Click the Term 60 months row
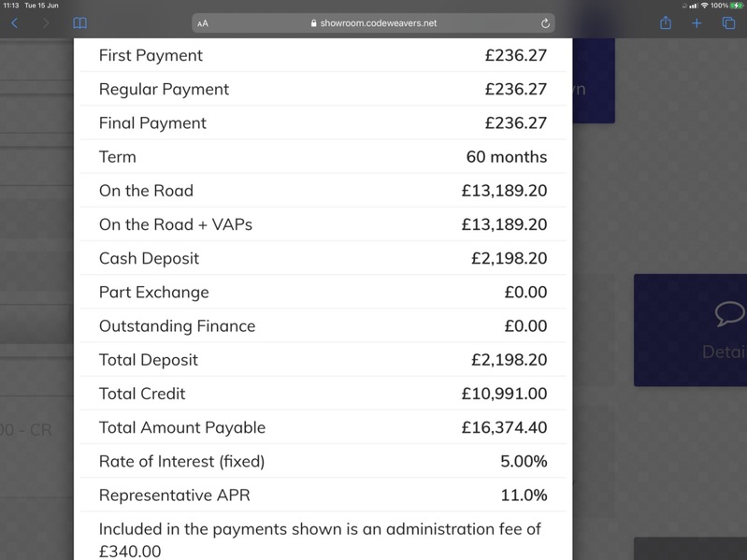Image resolution: width=747 pixels, height=560 pixels. tap(323, 157)
